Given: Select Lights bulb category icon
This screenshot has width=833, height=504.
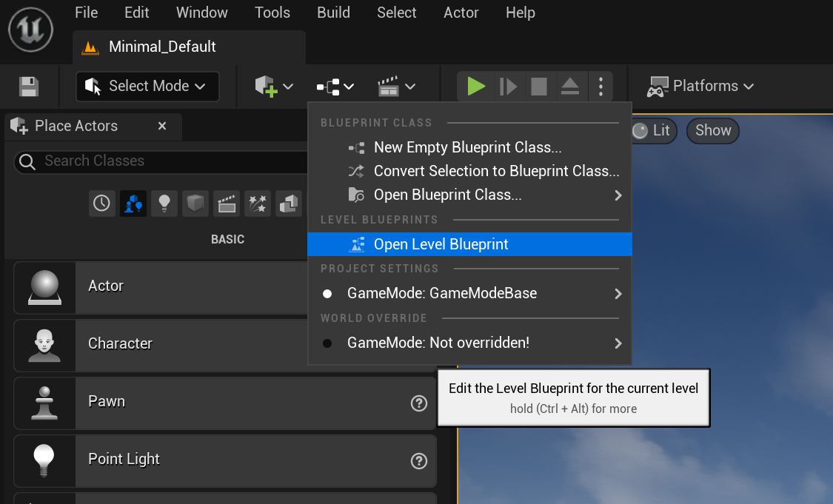Looking at the screenshot, I should tap(164, 204).
